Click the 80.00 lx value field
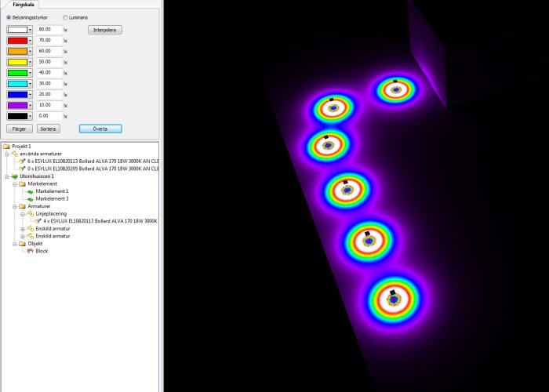The width and height of the screenshot is (549, 392). point(49,30)
